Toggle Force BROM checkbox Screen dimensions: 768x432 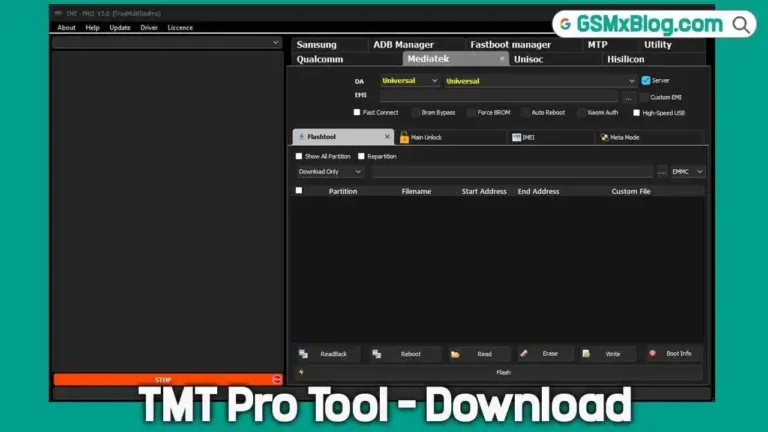[471, 113]
